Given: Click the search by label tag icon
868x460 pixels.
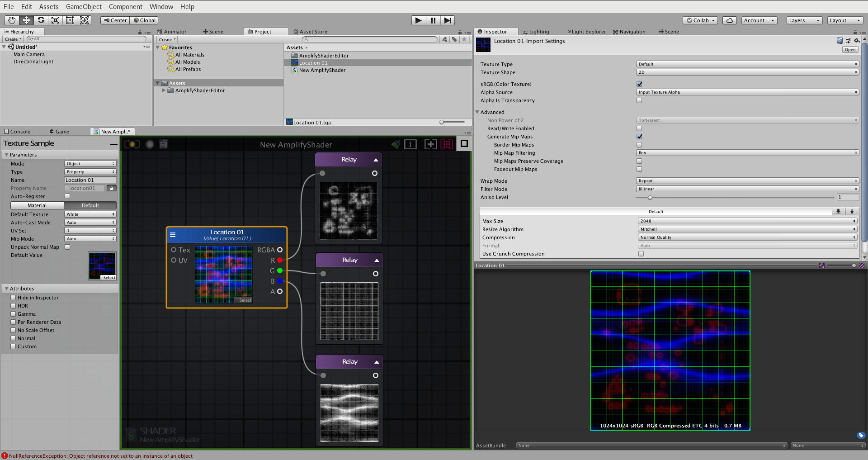Looking at the screenshot, I should [x=454, y=39].
